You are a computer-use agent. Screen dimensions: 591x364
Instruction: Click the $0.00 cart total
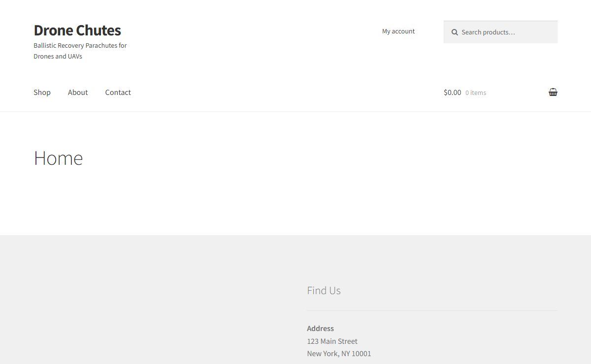(452, 92)
